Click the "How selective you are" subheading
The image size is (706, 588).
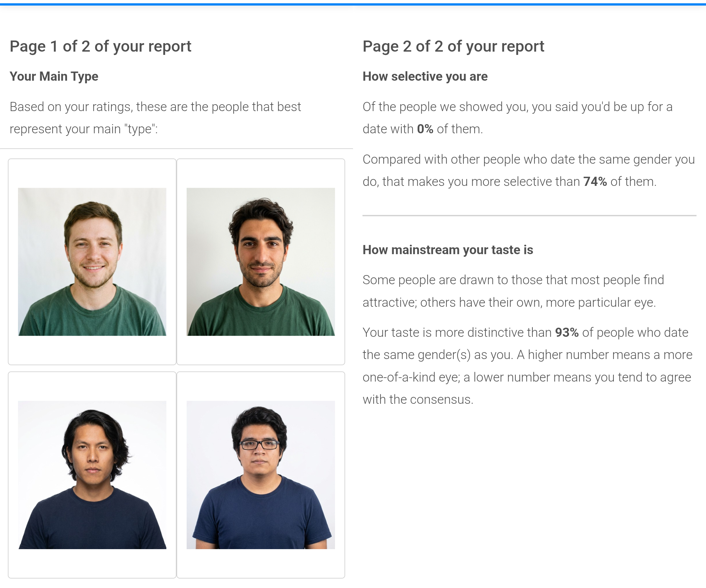425,76
